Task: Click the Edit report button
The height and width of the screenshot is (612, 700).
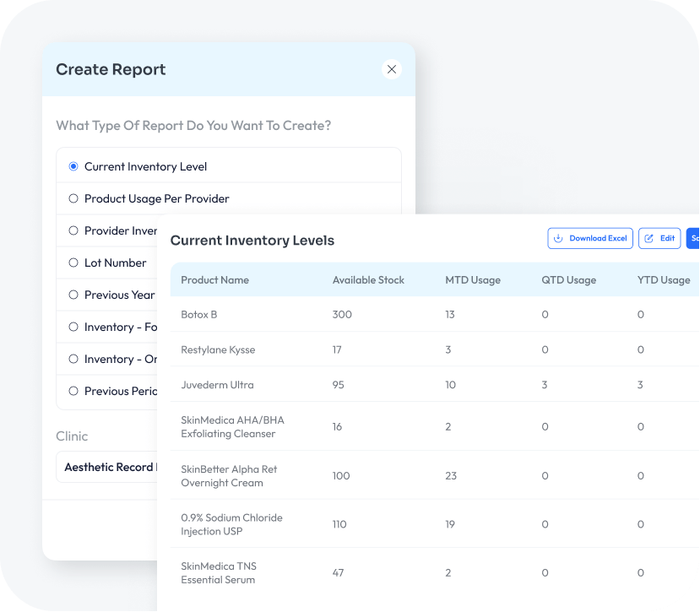Action: coord(659,239)
